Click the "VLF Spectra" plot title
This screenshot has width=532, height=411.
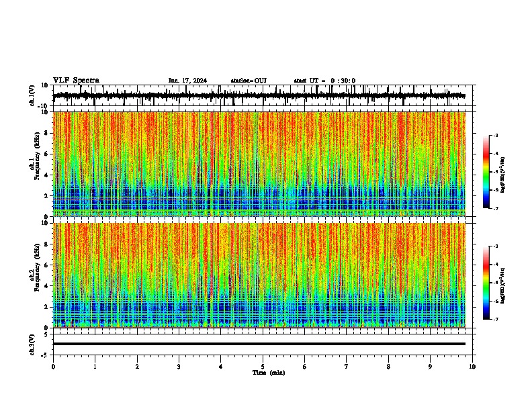(76, 81)
